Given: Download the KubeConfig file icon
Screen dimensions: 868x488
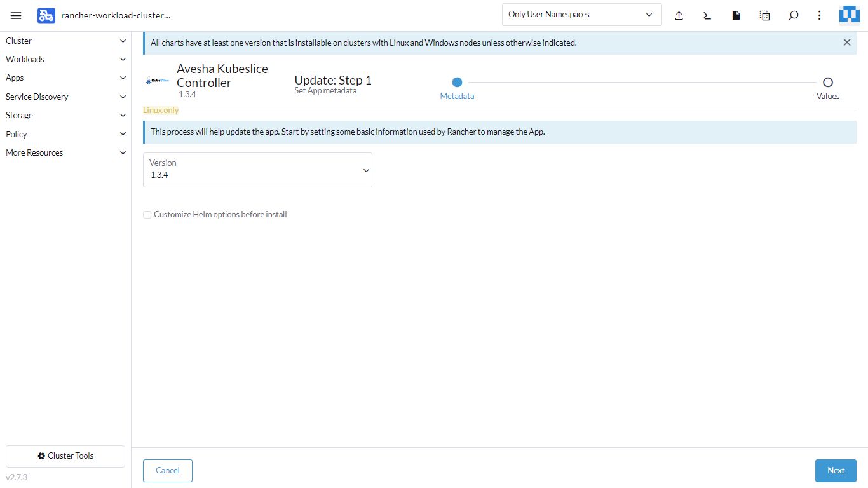Looking at the screenshot, I should 736,15.
